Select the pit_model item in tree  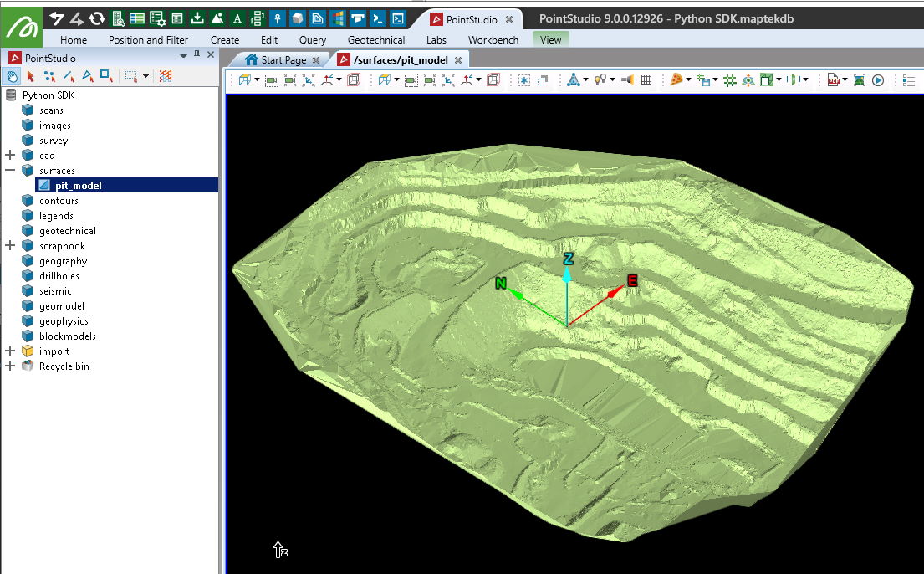78,186
